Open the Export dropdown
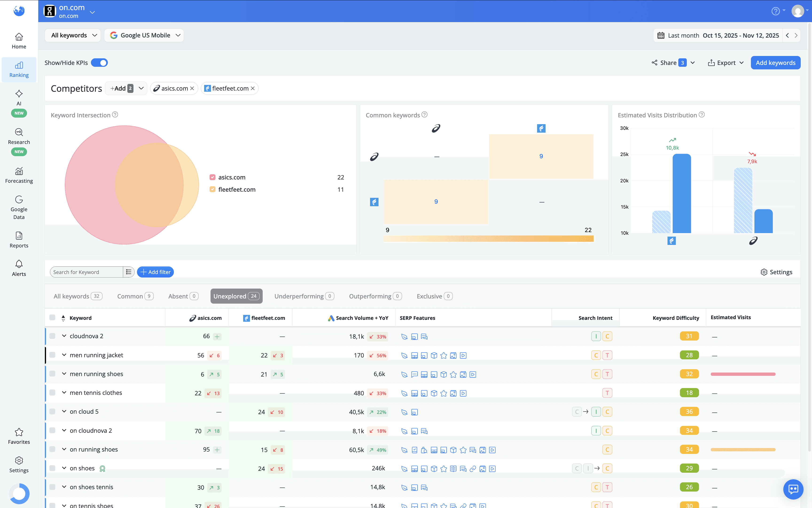This screenshot has width=812, height=508. click(726, 63)
